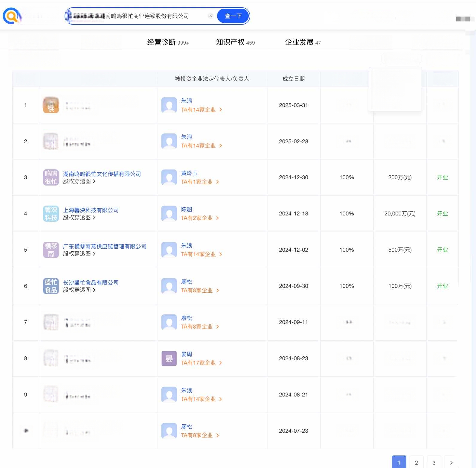The height and width of the screenshot is (468, 476).
Task: Click 朱浪 avatar in the 2025-02-28 row
Action: 169,141
